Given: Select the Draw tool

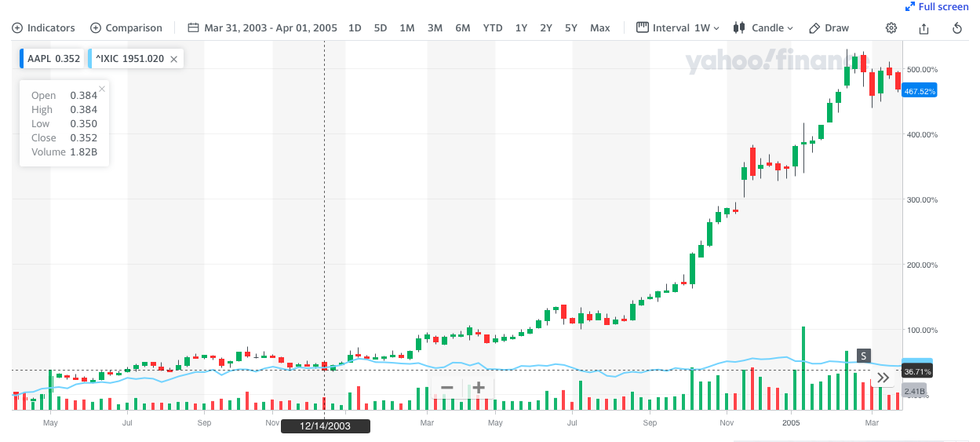Looking at the screenshot, I should (829, 28).
